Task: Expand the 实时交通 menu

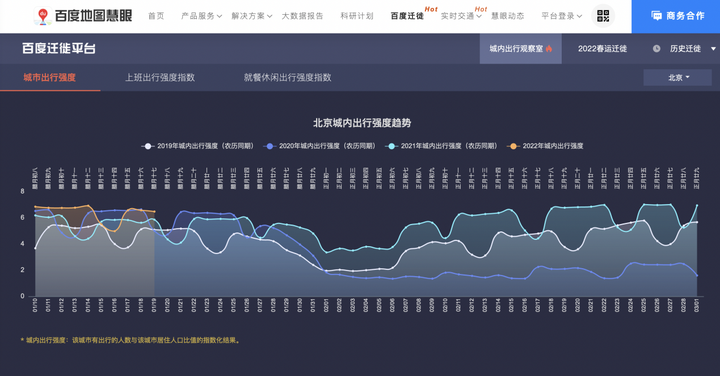Action: pos(461,16)
